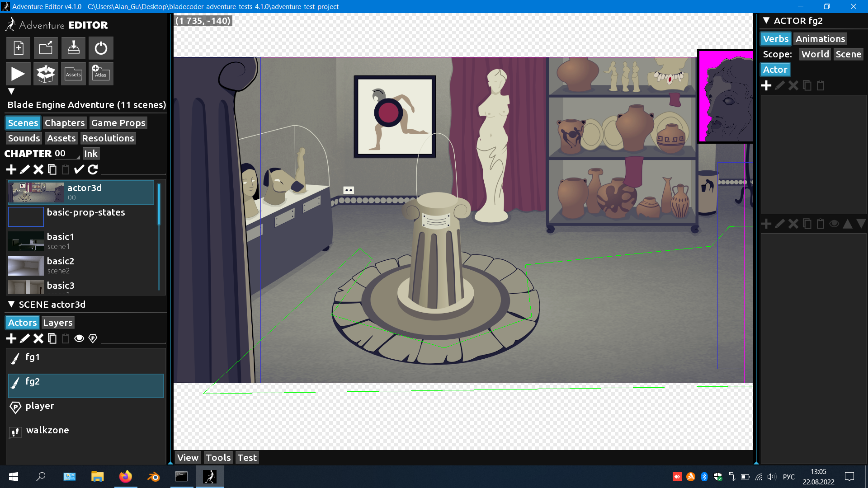Collapse the SCENE actor3d section

(x=11, y=304)
